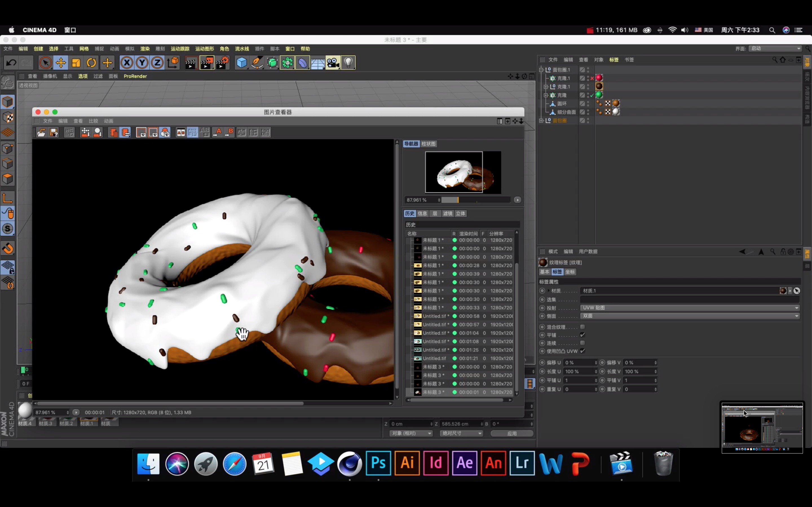
Task: Switch to the 柱状图 tab
Action: pyautogui.click(x=428, y=144)
